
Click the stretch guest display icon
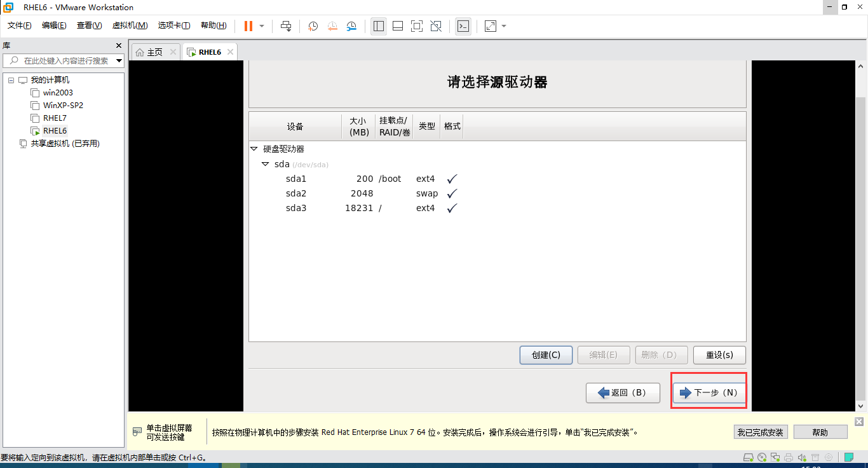pos(491,26)
